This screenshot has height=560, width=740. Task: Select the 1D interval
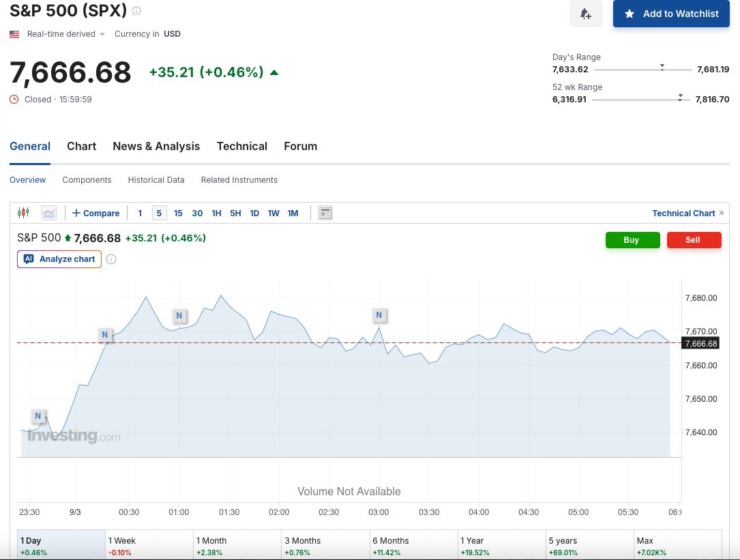click(x=254, y=213)
